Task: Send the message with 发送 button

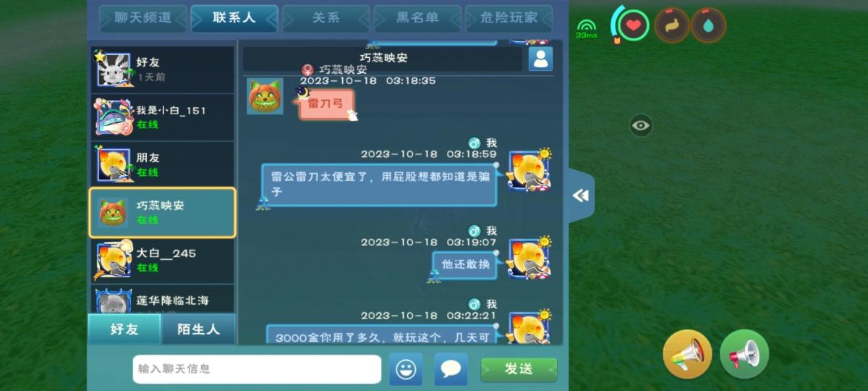Action: (x=519, y=369)
